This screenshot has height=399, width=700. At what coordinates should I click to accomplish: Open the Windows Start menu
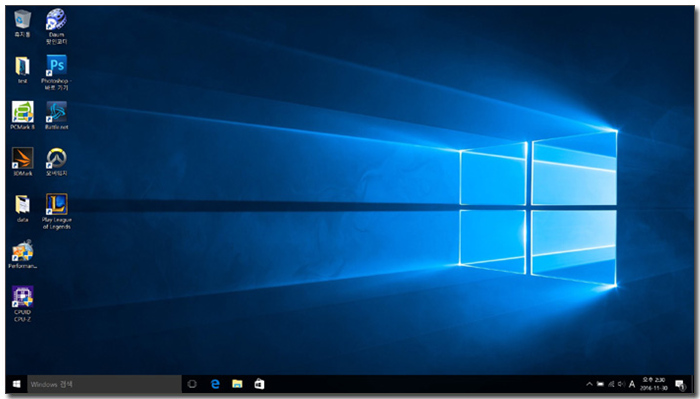(x=17, y=384)
